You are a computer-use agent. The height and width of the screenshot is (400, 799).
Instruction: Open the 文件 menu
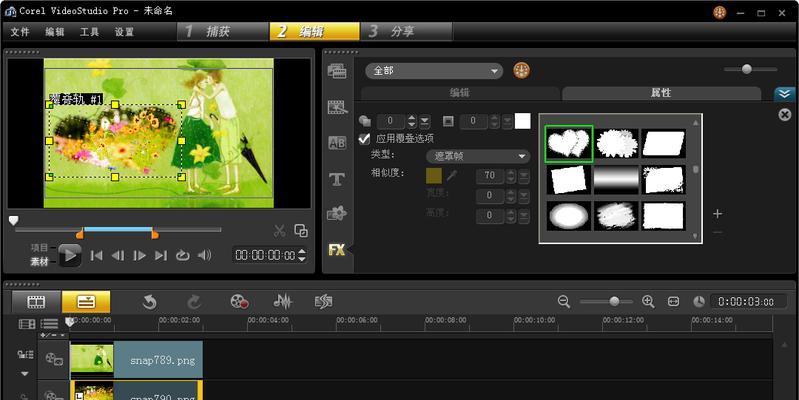point(20,32)
